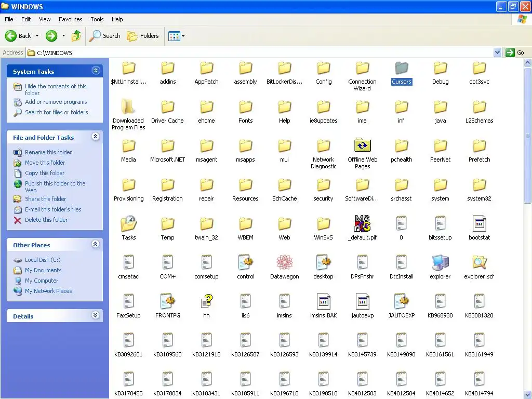Open the Back history dropdown arrow
532x399 pixels.
point(37,36)
